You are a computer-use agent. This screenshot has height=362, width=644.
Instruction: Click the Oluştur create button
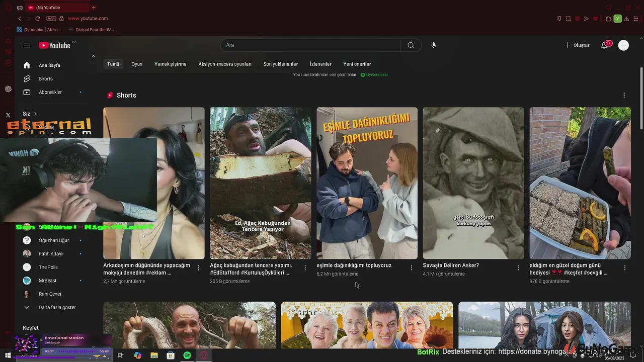pos(577,45)
